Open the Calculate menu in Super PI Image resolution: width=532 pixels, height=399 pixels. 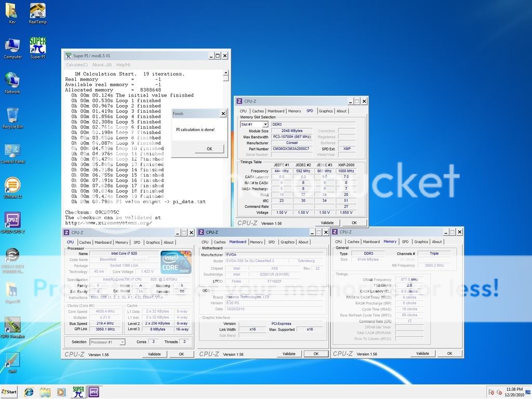pos(77,65)
